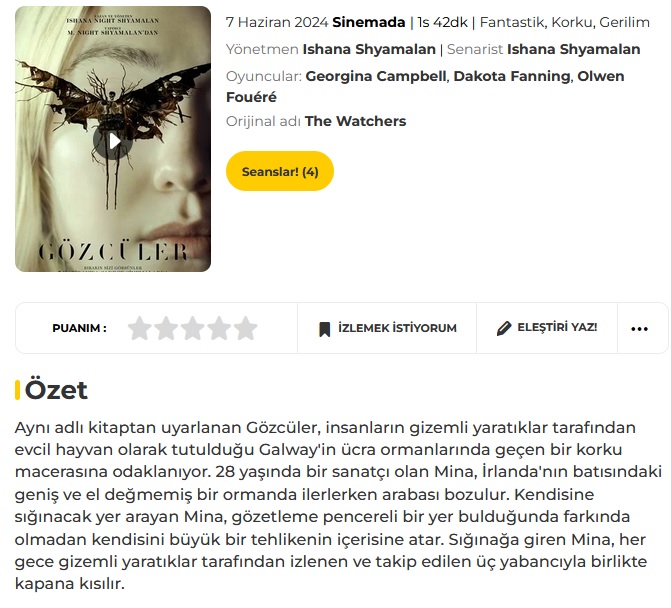
Task: Open Dakota Fanning's actor page
Action: [512, 76]
